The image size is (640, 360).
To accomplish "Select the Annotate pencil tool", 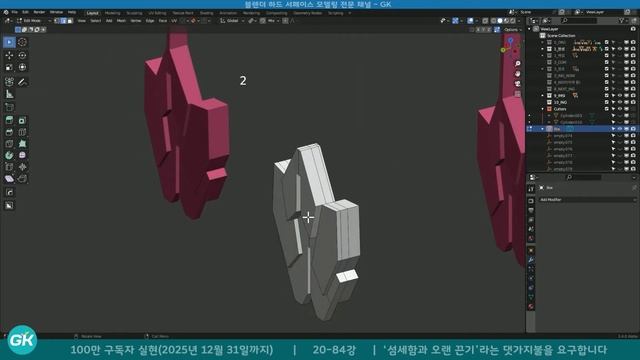I will pos(22,82).
